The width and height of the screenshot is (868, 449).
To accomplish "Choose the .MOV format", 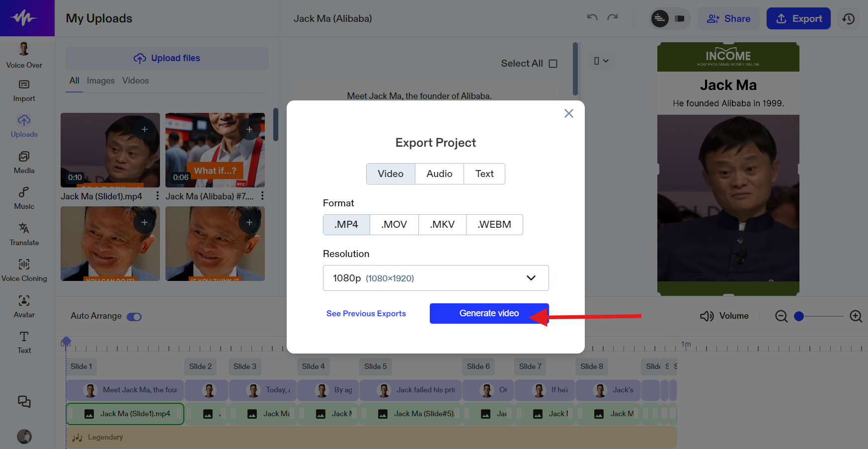I will tap(394, 225).
